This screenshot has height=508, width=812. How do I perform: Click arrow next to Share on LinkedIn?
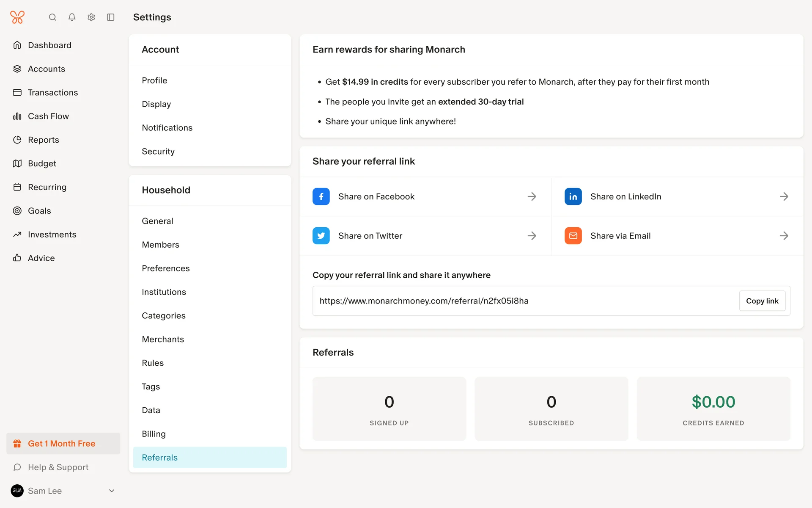784,196
